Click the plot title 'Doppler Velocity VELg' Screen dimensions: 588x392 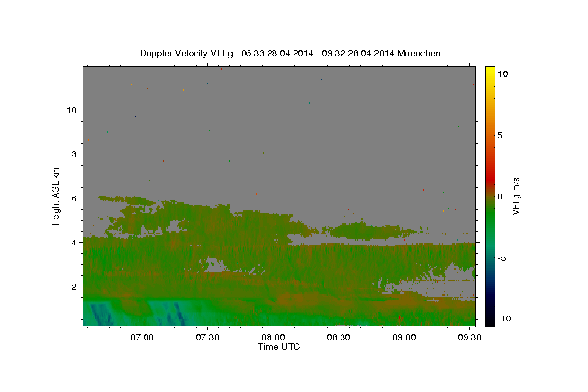point(188,53)
